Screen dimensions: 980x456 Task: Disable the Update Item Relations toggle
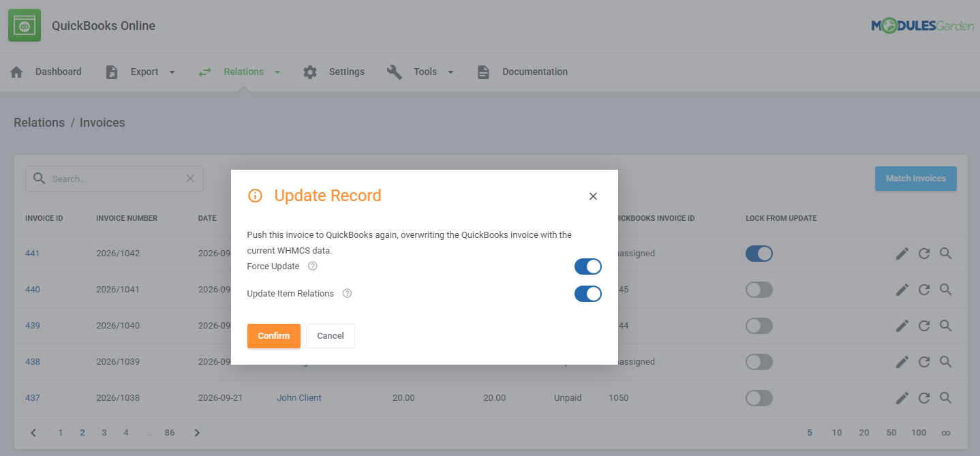(x=588, y=294)
